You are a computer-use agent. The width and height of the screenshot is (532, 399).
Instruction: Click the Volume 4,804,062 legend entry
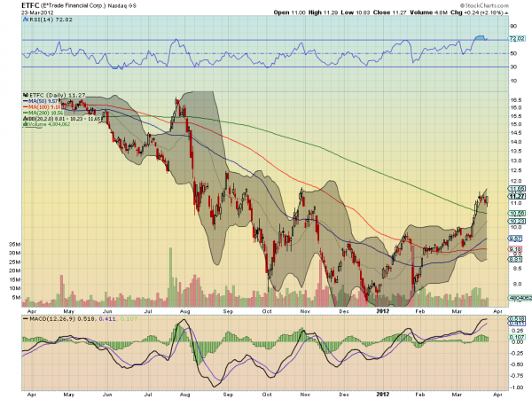click(x=50, y=124)
